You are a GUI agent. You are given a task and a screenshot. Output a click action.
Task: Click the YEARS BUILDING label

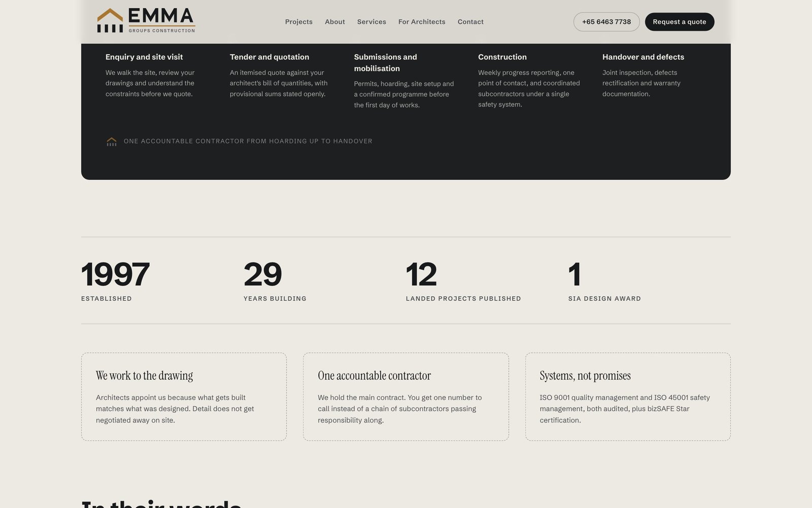coord(275,299)
